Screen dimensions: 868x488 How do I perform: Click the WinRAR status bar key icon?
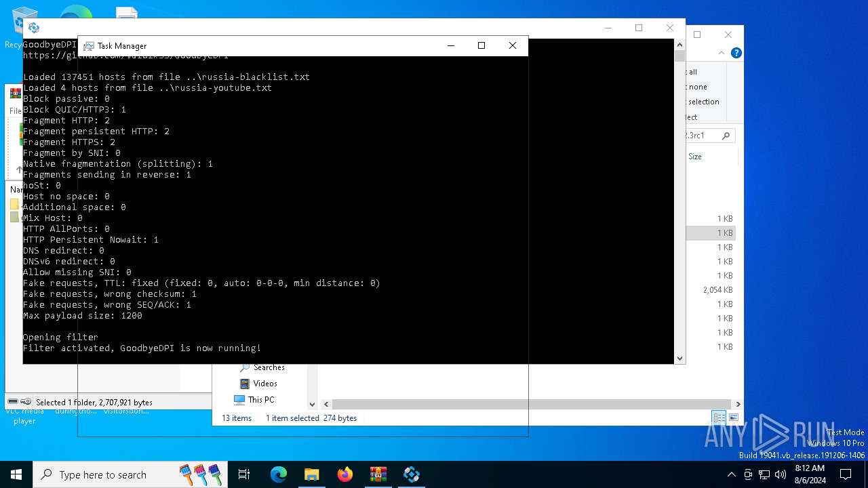tap(26, 401)
